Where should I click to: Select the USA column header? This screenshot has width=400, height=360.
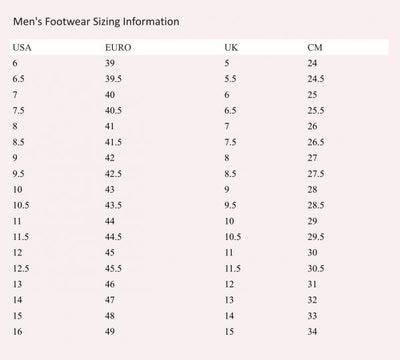click(22, 48)
